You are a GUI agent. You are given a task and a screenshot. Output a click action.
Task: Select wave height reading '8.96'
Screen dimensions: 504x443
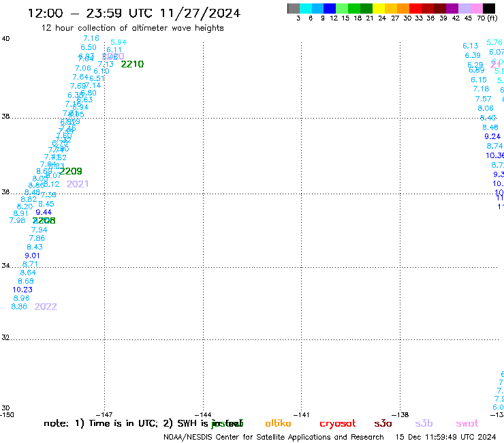[22, 298]
